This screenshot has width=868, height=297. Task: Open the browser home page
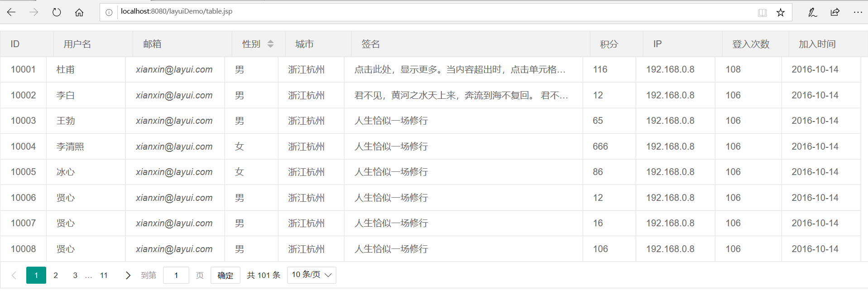79,12
